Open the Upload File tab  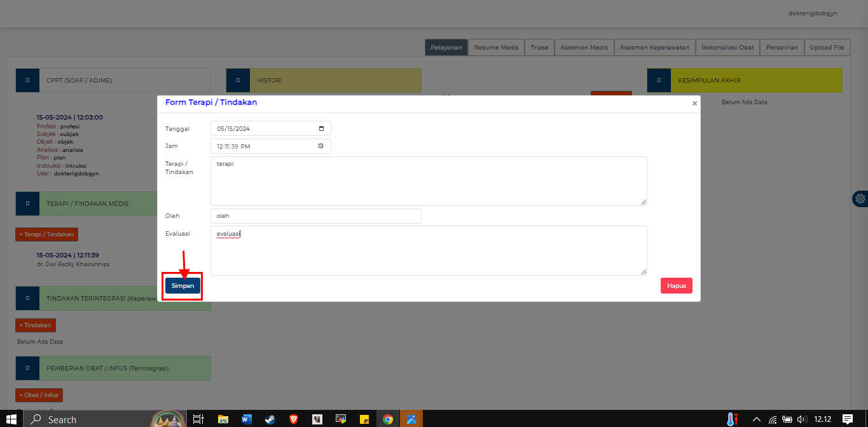(x=827, y=48)
